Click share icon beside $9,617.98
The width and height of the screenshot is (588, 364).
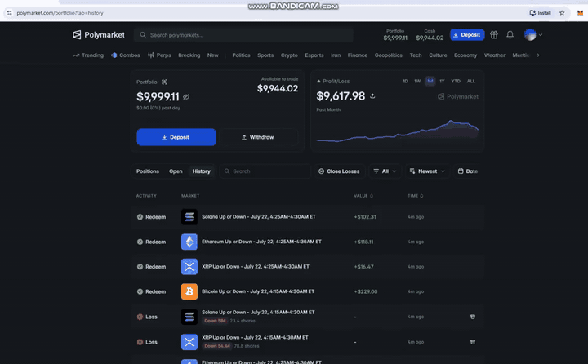click(372, 96)
